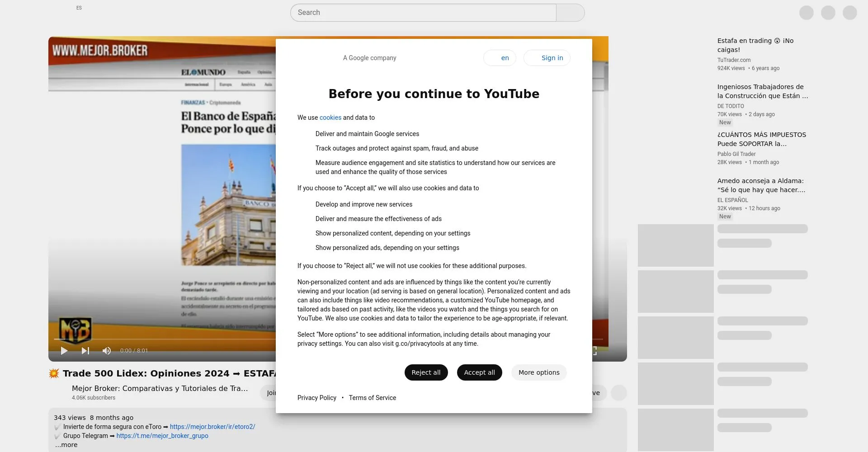This screenshot has height=452, width=868.
Task: Expand description with ...more
Action: (66, 445)
